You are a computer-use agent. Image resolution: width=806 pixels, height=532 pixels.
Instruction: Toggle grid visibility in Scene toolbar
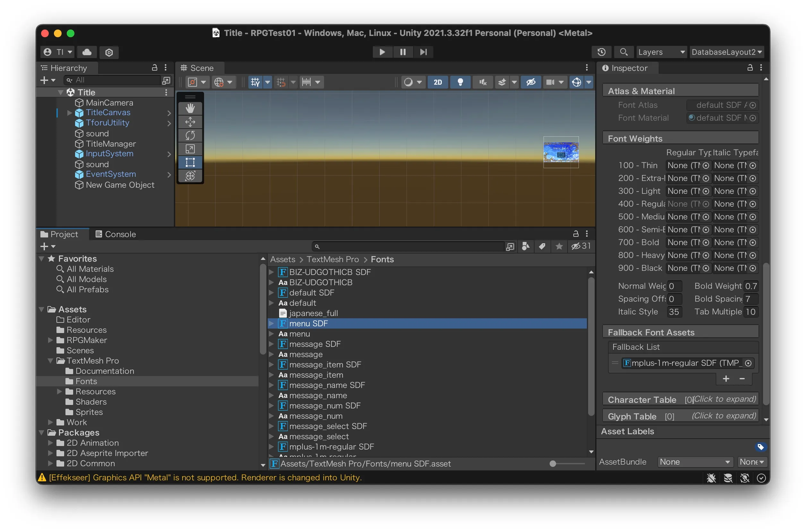[x=255, y=82]
